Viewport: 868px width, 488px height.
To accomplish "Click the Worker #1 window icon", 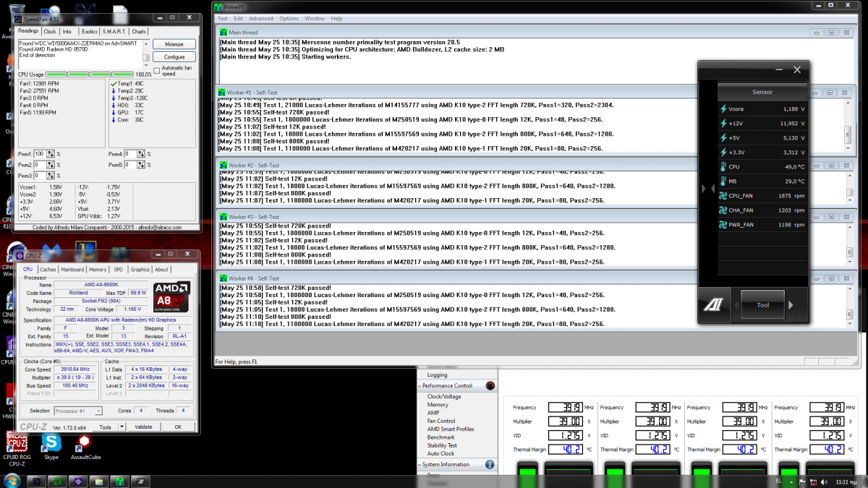I will pyautogui.click(x=223, y=92).
